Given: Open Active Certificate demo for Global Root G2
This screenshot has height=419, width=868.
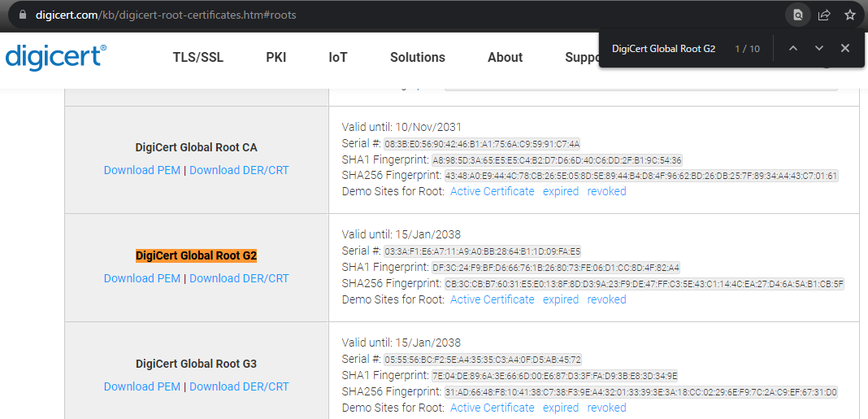Looking at the screenshot, I should coord(493,300).
